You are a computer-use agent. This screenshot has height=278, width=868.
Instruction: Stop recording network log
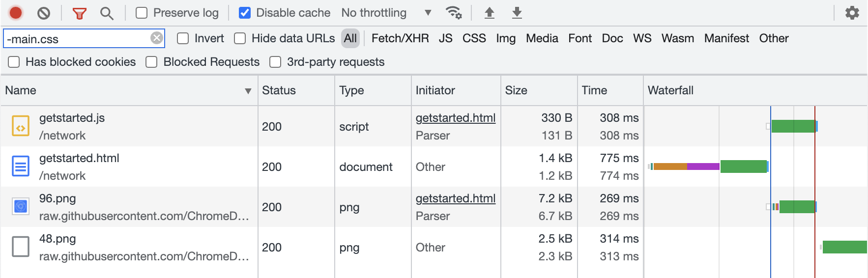tap(16, 13)
